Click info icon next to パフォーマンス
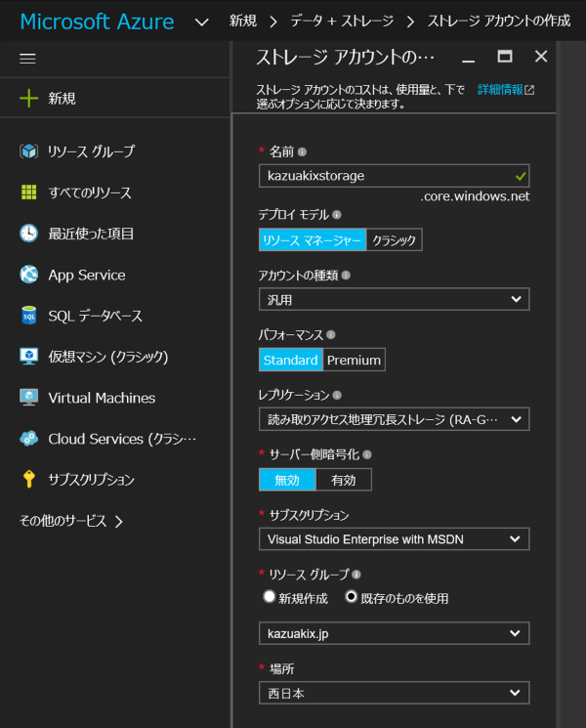The width and height of the screenshot is (586, 728). tap(331, 335)
